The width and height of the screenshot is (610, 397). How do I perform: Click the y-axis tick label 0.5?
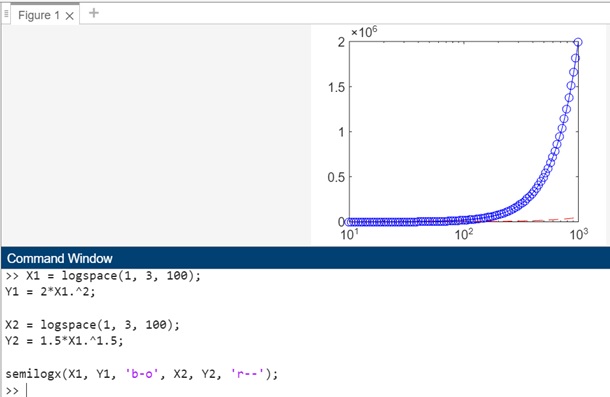337,177
